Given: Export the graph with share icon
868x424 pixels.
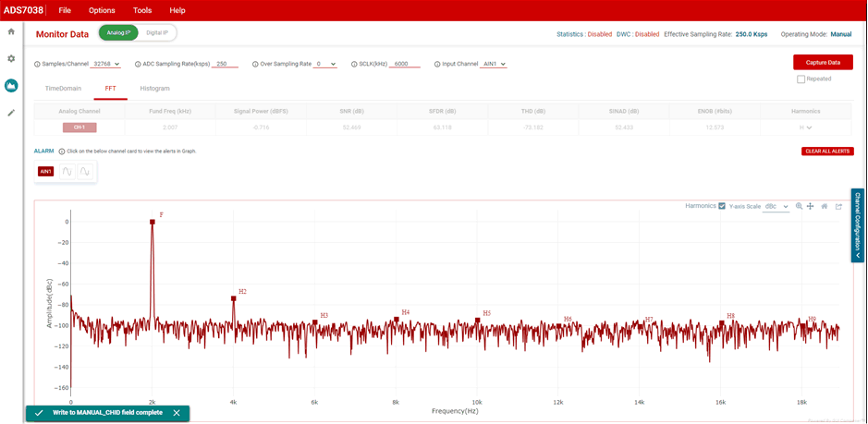Looking at the screenshot, I should coord(838,206).
